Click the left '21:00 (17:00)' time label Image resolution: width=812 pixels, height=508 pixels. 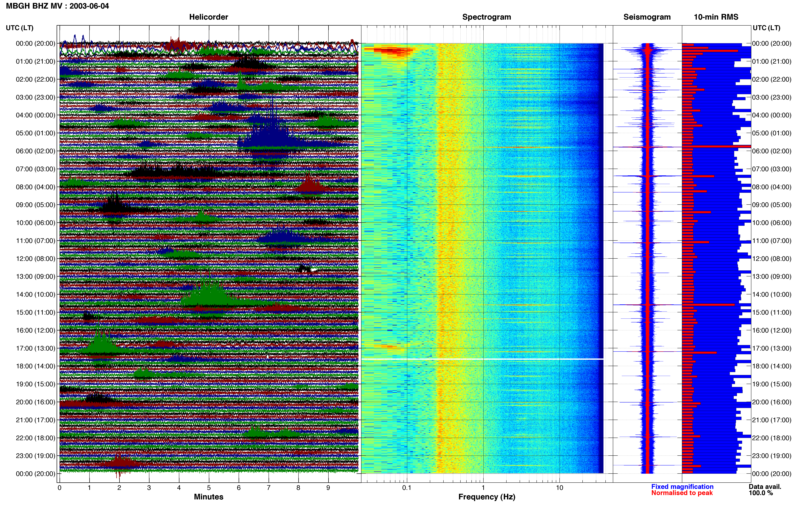pos(35,420)
